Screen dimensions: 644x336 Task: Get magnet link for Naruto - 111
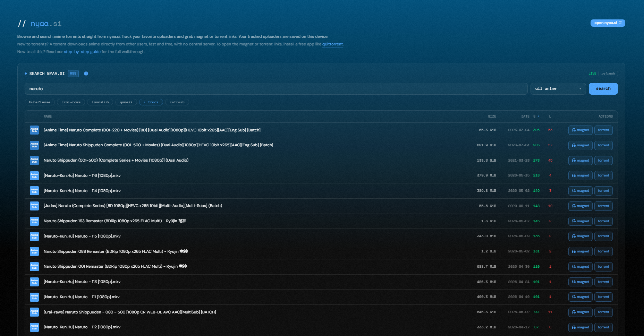pos(580,297)
